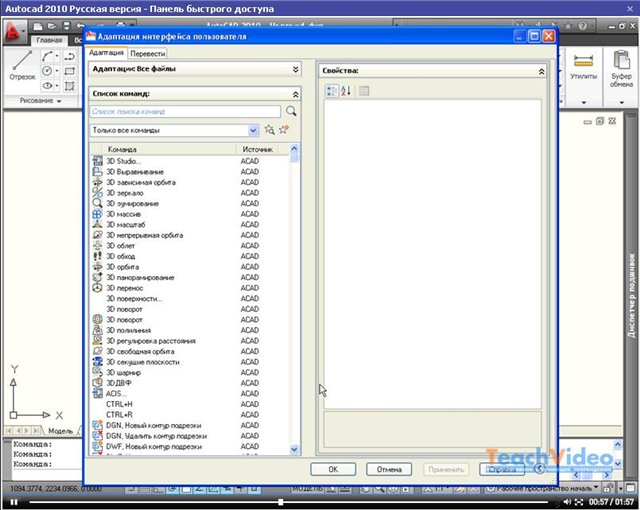
Task: Select the 3D орбита command row
Action: 190,266
